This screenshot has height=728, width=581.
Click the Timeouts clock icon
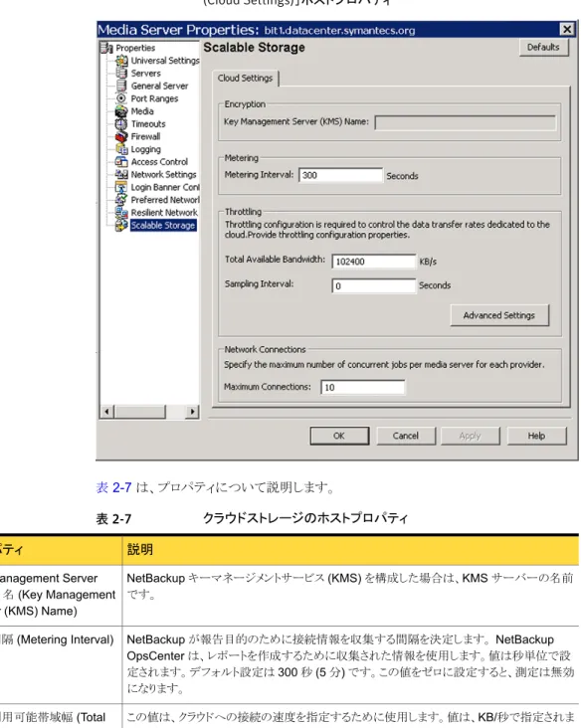(121, 124)
